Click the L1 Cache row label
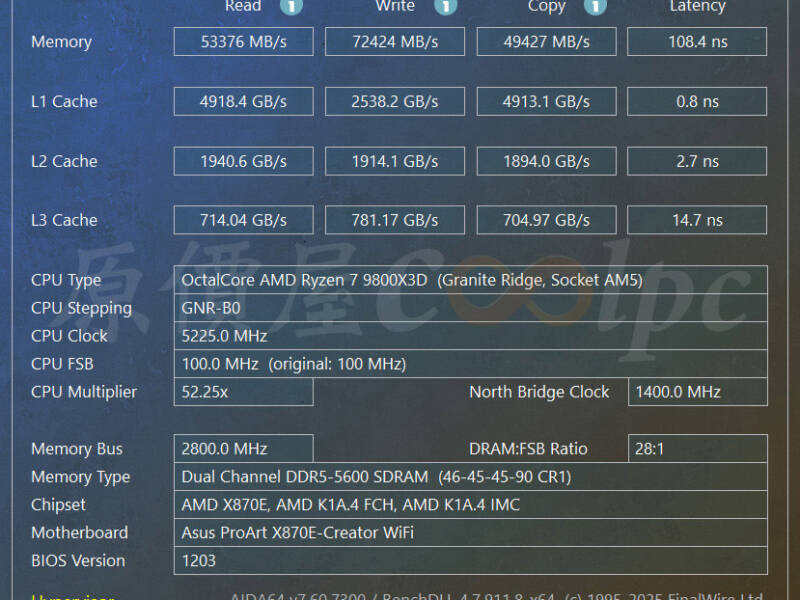This screenshot has width=800, height=600. 64,102
